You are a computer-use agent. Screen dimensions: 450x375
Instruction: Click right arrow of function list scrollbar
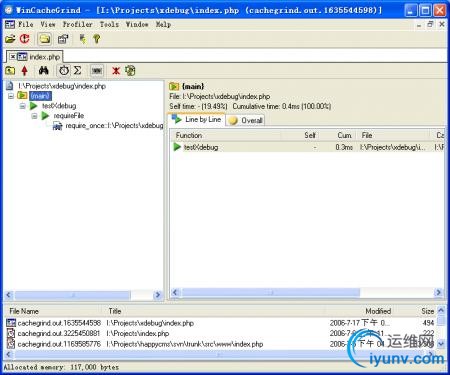(x=438, y=293)
